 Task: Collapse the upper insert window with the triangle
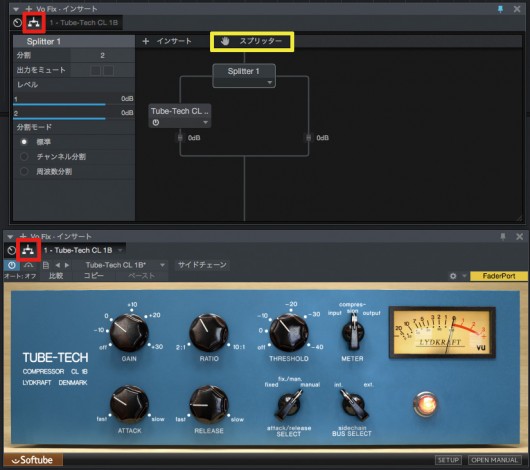click(x=16, y=9)
